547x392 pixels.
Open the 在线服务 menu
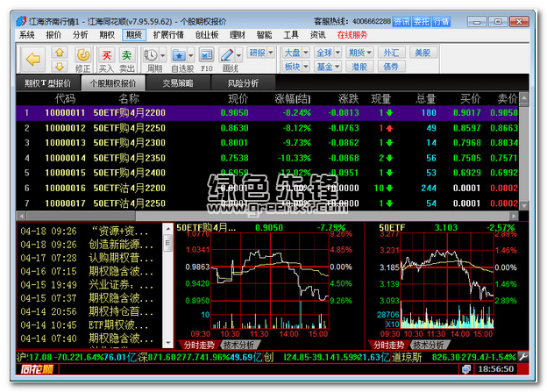tap(352, 35)
